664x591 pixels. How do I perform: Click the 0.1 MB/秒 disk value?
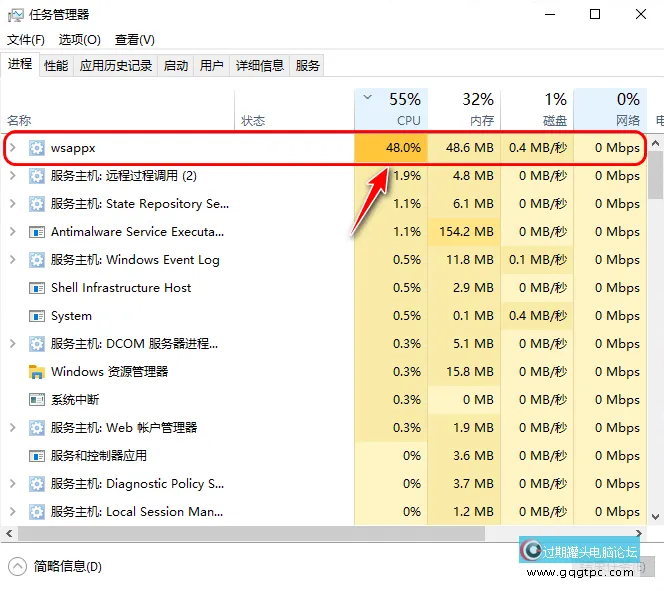pyautogui.click(x=538, y=260)
